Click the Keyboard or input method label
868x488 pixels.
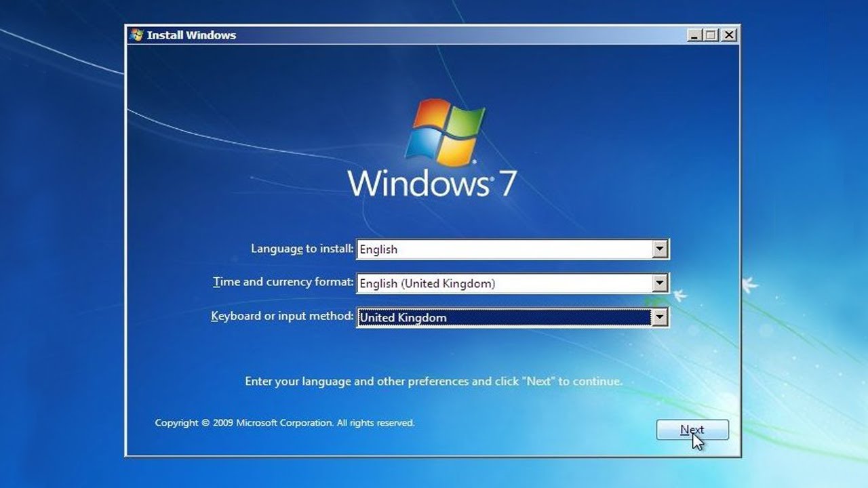click(282, 316)
